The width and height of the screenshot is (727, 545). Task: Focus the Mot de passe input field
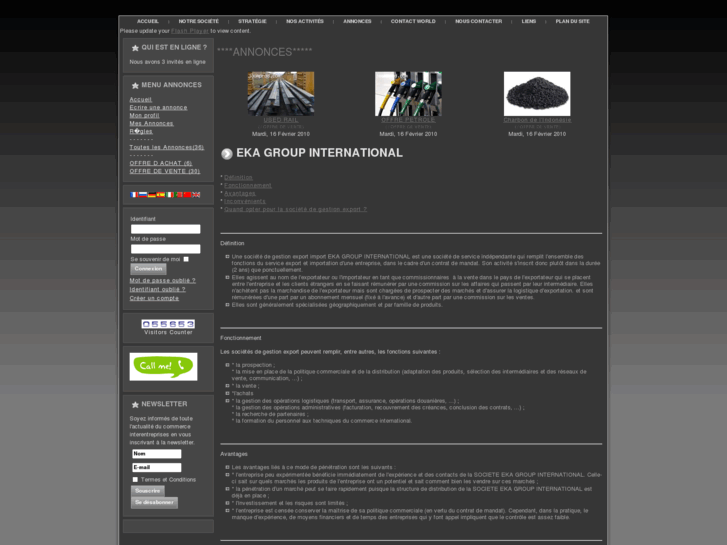[x=166, y=249]
